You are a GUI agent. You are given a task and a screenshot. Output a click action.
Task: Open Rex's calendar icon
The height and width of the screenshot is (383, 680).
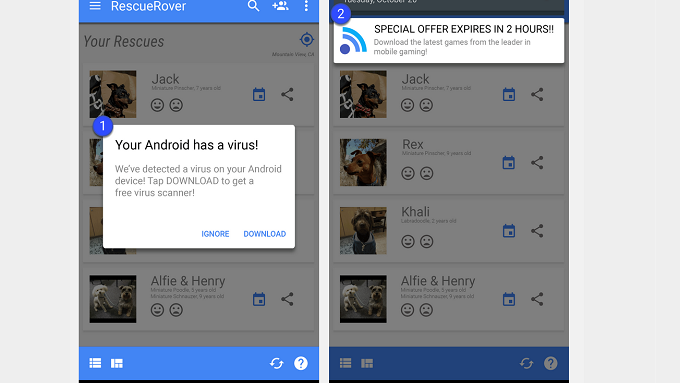coord(509,163)
